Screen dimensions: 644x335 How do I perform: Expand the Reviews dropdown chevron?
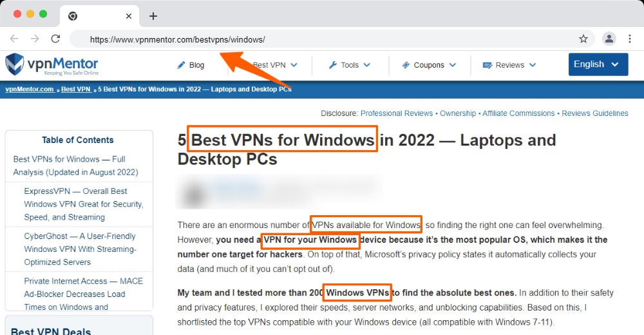(533, 65)
